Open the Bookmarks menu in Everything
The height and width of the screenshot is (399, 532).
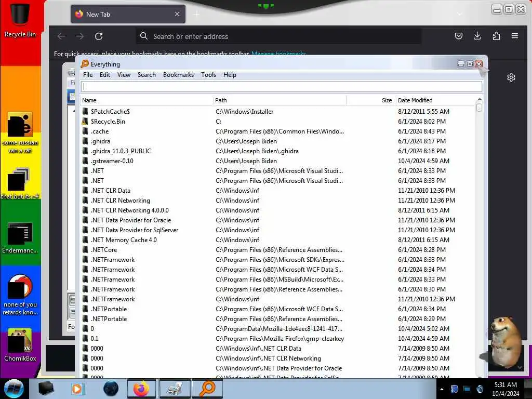point(179,75)
